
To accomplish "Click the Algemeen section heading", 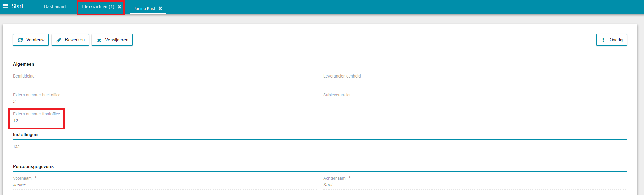I will pos(24,64).
